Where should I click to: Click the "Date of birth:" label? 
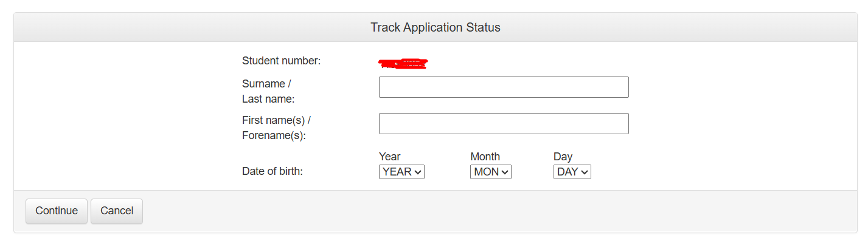pyautogui.click(x=272, y=171)
